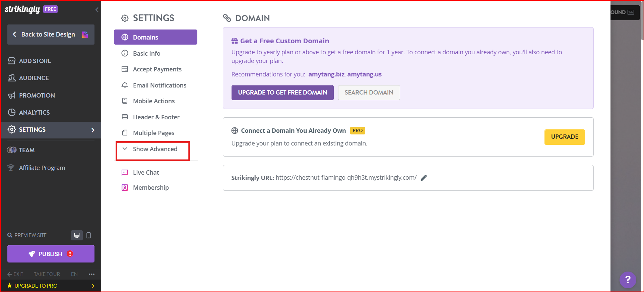The height and width of the screenshot is (292, 644).
Task: Click the Live Chat bubble icon
Action: click(125, 172)
